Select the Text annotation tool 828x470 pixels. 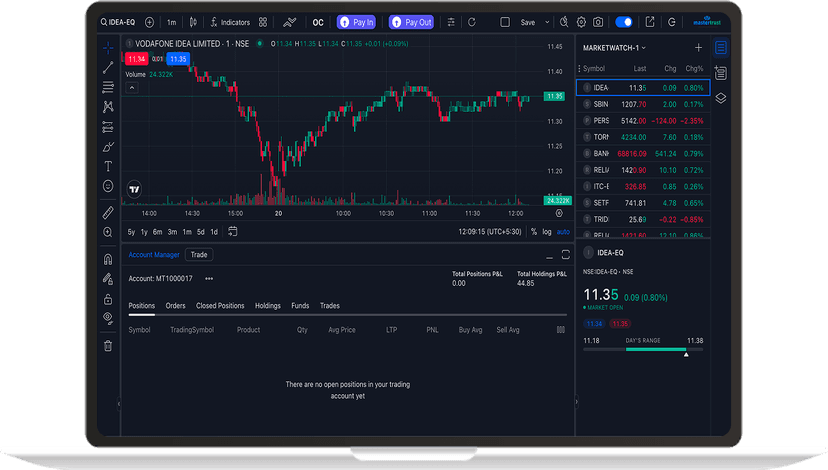(x=108, y=166)
